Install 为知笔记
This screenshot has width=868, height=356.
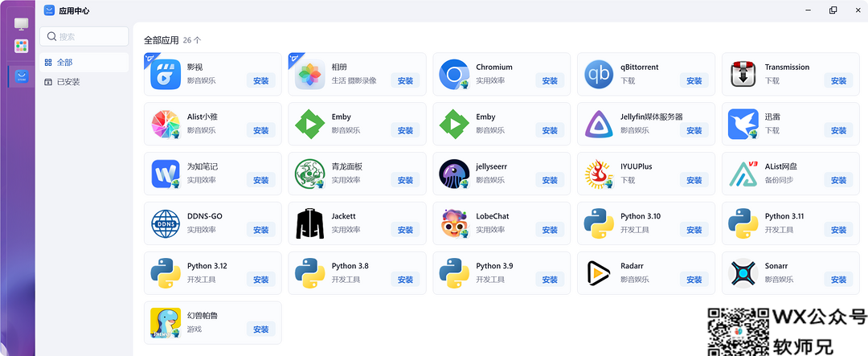[260, 181]
